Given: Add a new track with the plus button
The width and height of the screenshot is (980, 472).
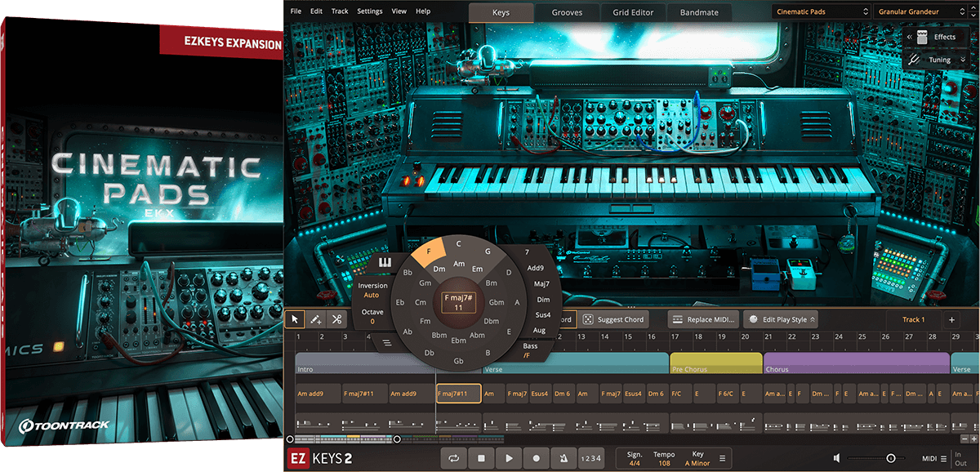Looking at the screenshot, I should pos(951,319).
